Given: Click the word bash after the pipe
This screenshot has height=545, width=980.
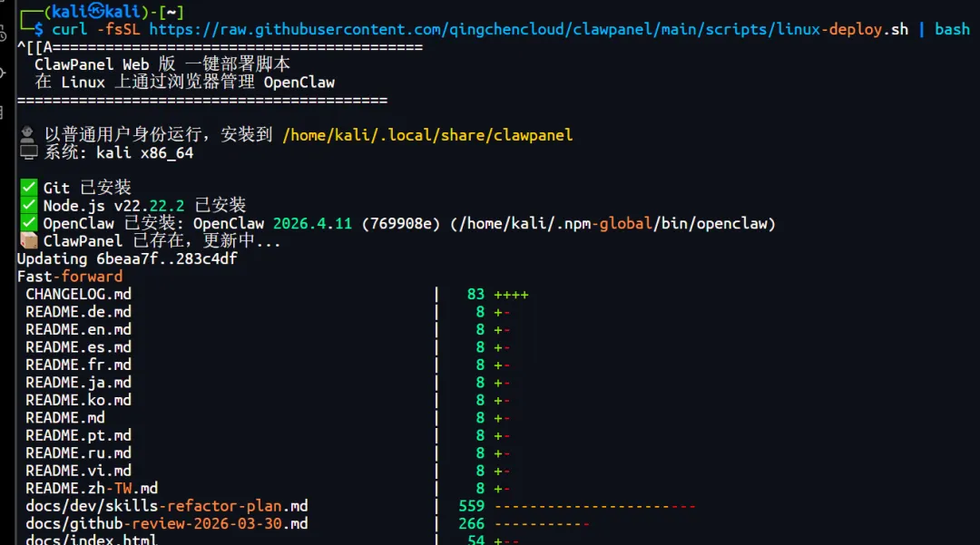Looking at the screenshot, I should pyautogui.click(x=952, y=29).
